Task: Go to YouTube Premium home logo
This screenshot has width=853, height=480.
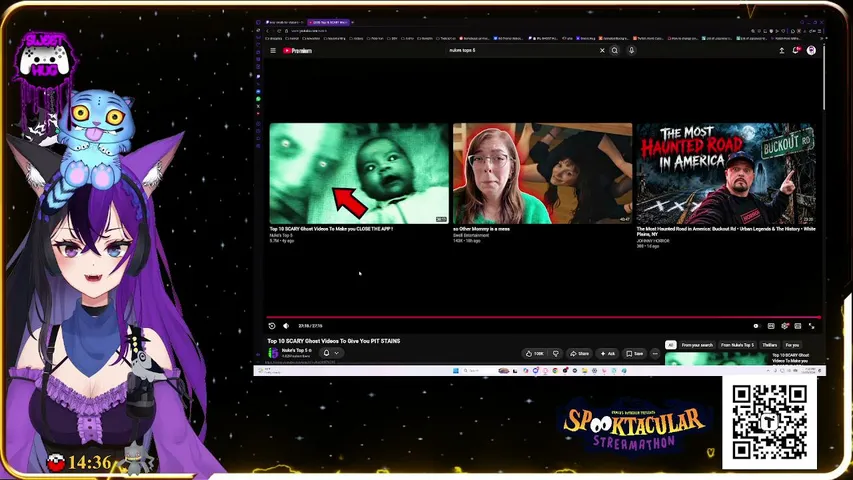Action: pyautogui.click(x=298, y=51)
